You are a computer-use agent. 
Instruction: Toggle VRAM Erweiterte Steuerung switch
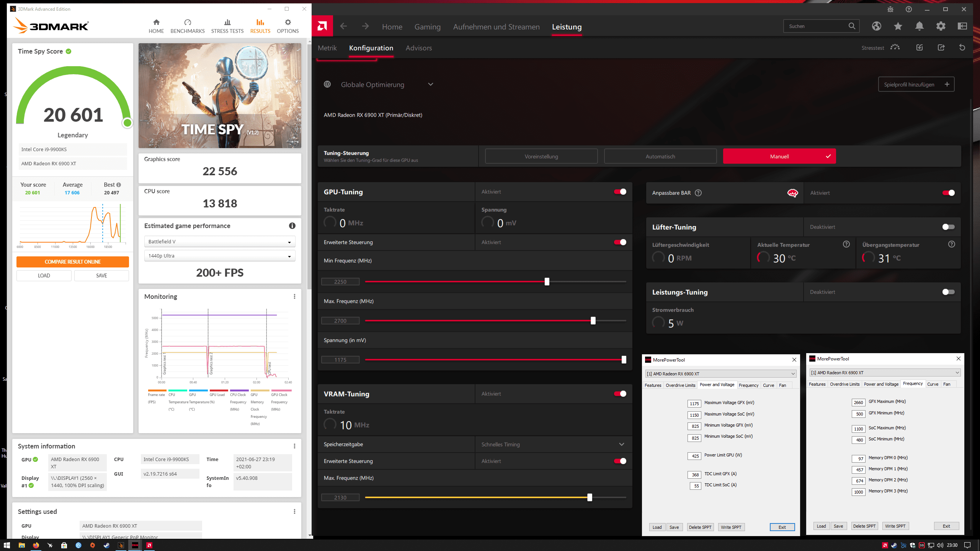620,461
